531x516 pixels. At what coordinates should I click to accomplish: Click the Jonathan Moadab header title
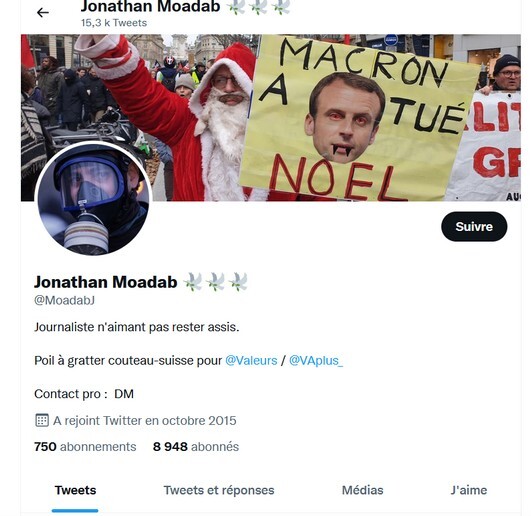(x=150, y=6)
